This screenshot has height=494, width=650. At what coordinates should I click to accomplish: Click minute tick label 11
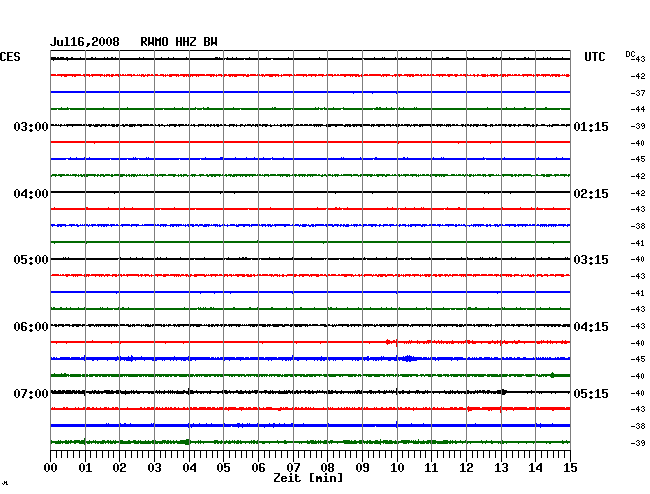[431, 468]
